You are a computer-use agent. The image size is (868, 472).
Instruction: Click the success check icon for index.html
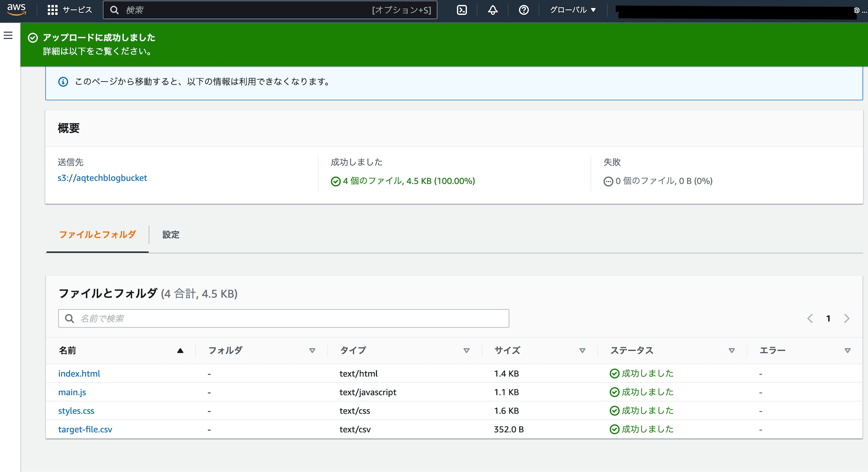pos(614,374)
